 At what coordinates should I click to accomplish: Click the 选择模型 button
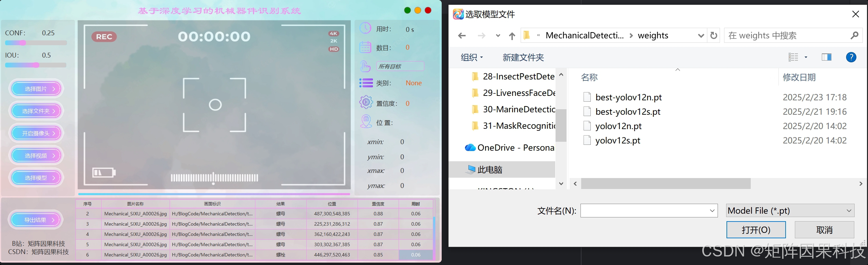(36, 178)
